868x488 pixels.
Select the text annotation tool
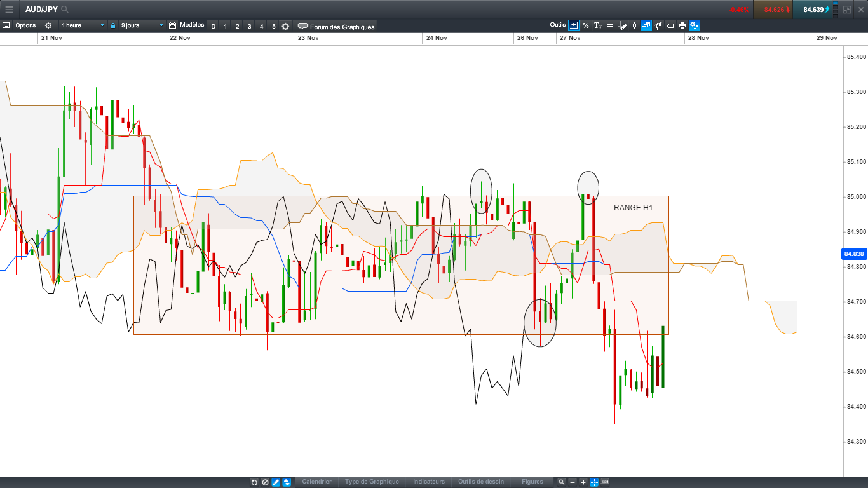[x=597, y=25]
